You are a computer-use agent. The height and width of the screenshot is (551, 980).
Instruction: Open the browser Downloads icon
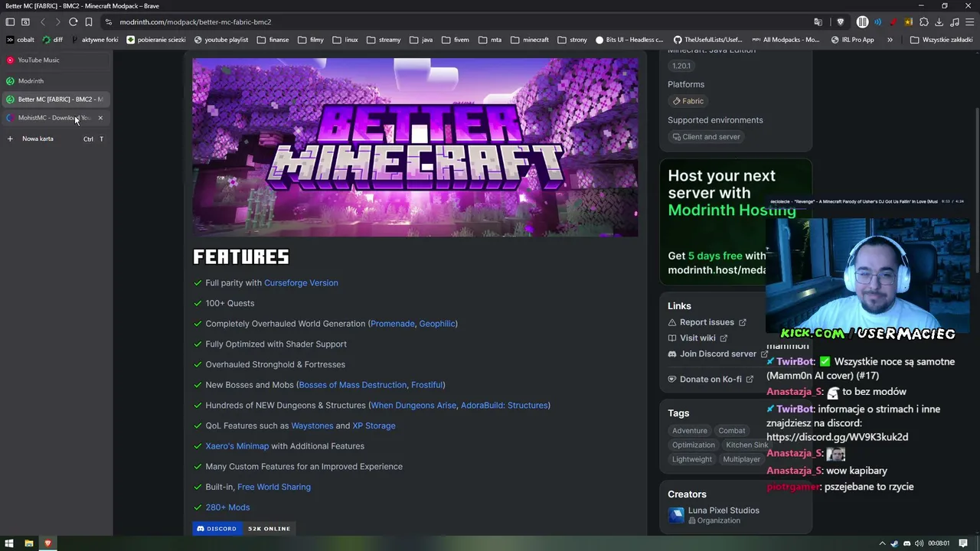(939, 22)
